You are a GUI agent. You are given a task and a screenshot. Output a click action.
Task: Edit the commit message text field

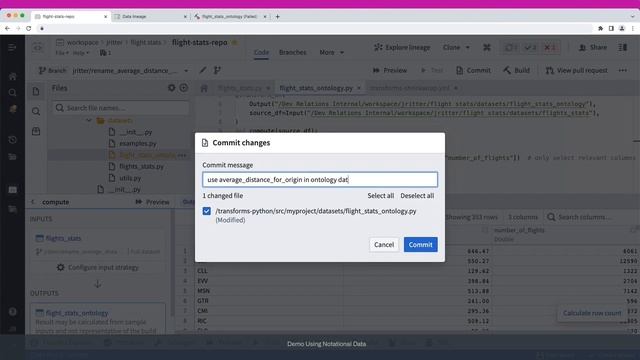[x=320, y=180]
